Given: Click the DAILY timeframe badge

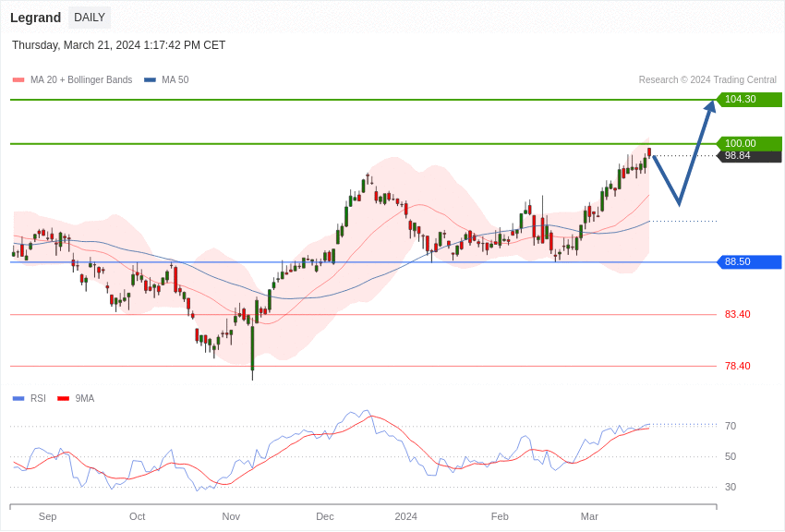Looking at the screenshot, I should coord(90,18).
